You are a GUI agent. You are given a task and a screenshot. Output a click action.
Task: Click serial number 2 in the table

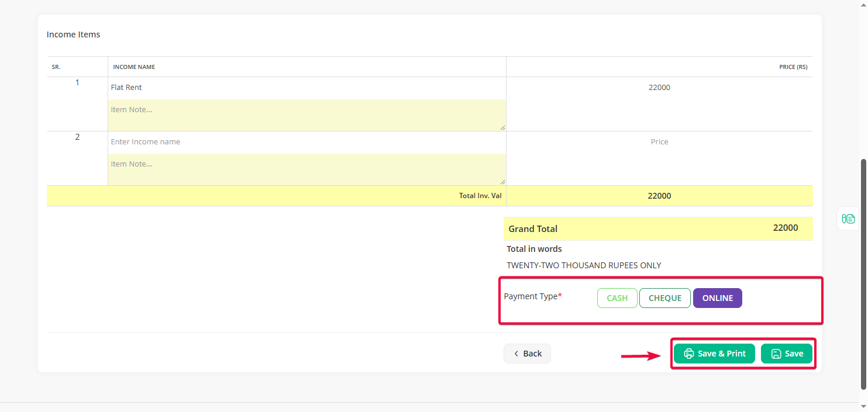point(77,137)
